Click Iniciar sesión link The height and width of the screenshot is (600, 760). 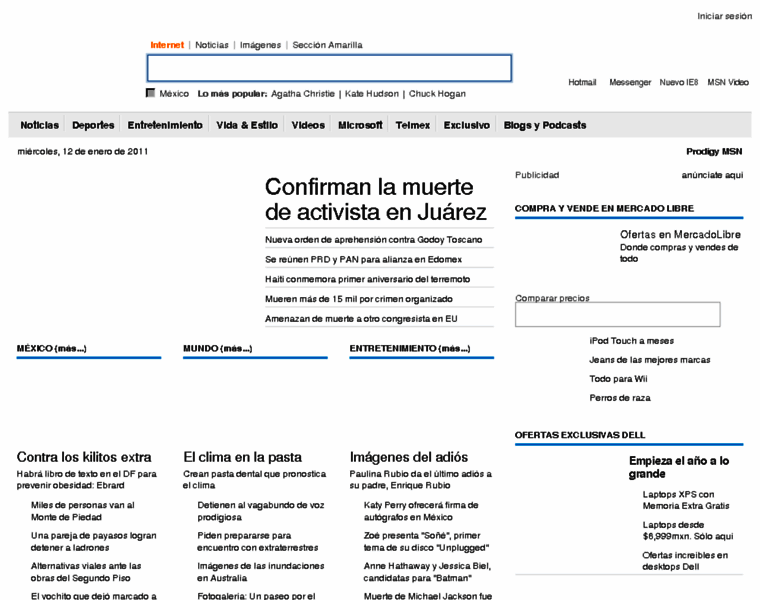coord(725,16)
